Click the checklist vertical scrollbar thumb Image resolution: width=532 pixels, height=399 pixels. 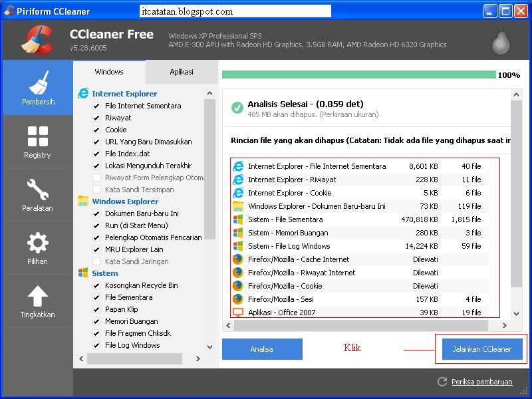pos(209,170)
